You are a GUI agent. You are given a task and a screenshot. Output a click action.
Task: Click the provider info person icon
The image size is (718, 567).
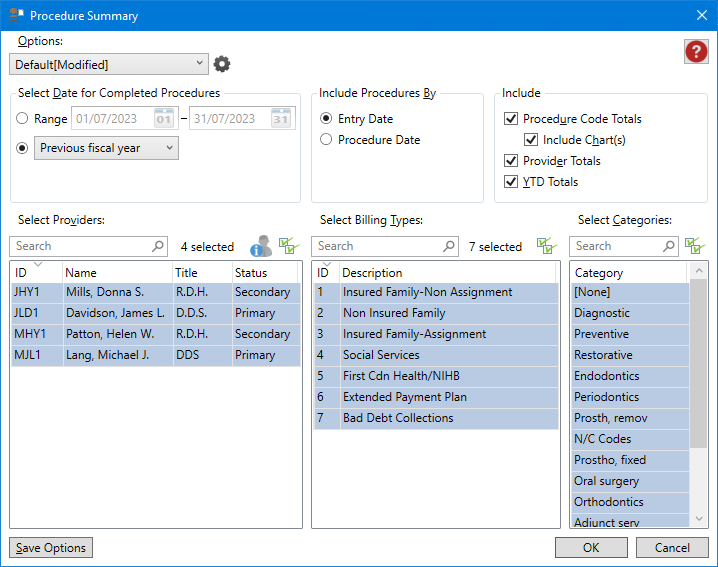[261, 246]
